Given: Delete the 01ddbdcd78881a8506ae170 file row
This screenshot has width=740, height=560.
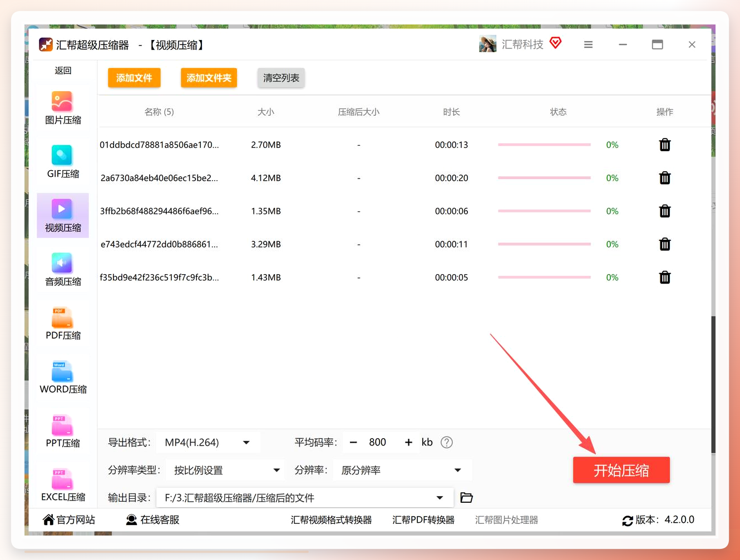Looking at the screenshot, I should click(x=665, y=145).
